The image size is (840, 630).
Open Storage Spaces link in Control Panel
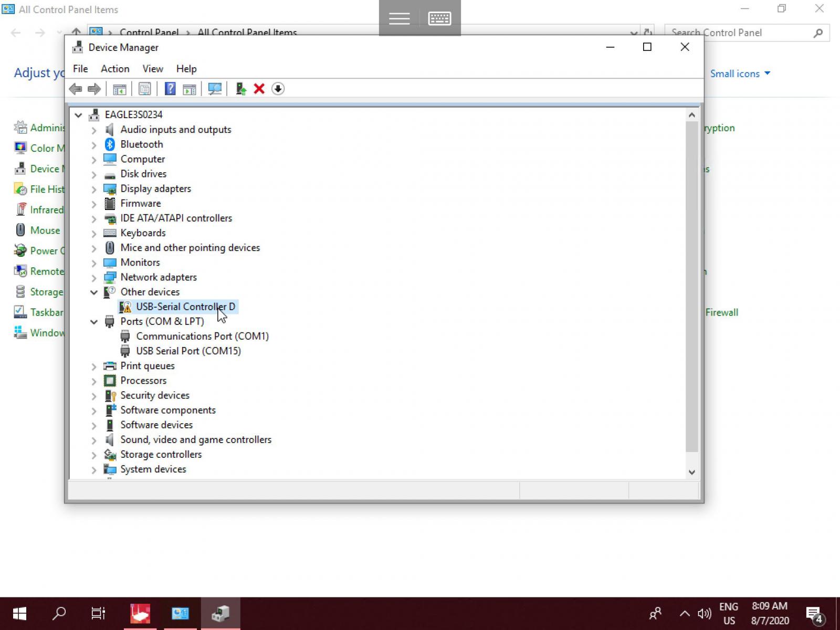click(46, 291)
